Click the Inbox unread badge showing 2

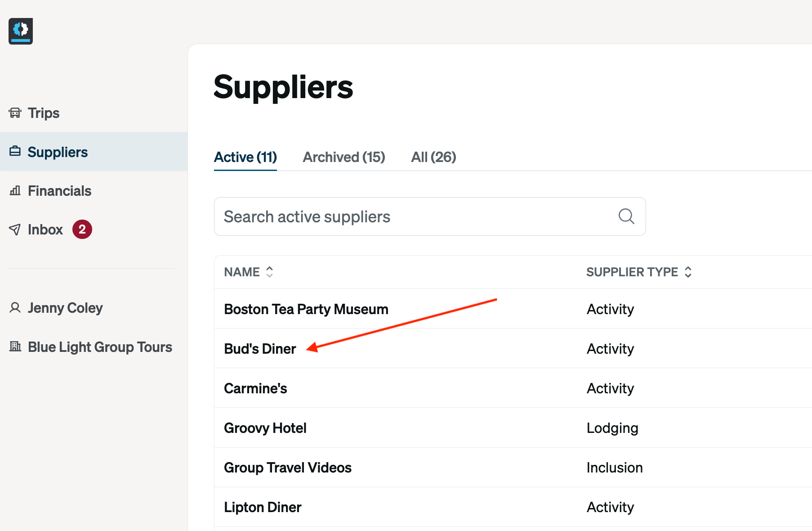click(x=82, y=229)
